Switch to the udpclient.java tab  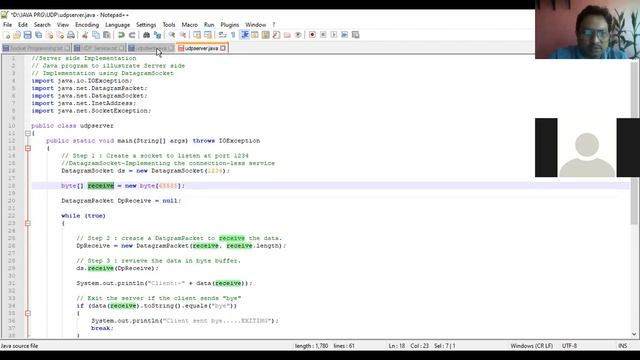pos(151,48)
